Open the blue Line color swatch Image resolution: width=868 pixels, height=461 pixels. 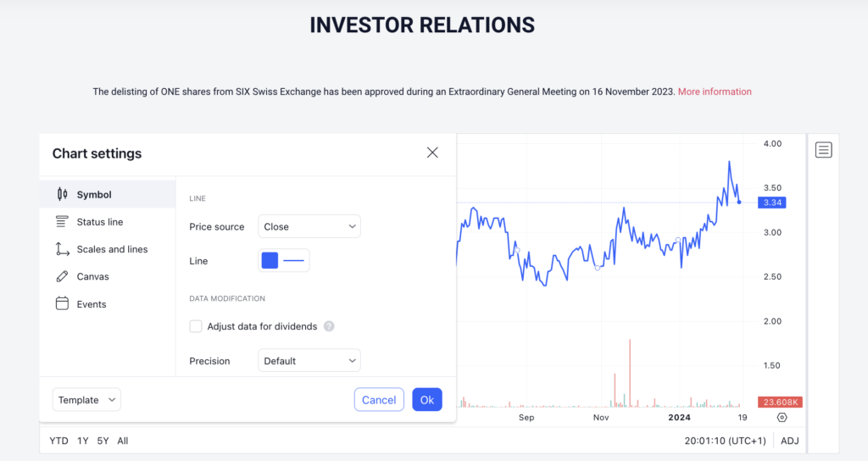(270, 260)
